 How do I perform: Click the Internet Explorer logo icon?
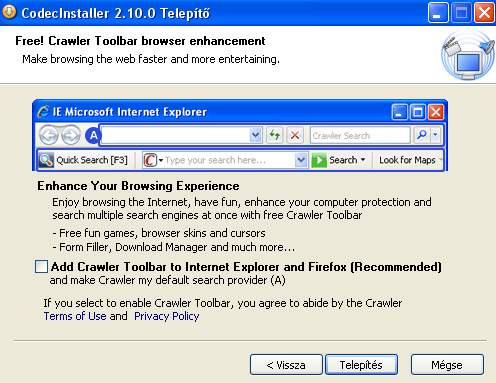coord(43,112)
